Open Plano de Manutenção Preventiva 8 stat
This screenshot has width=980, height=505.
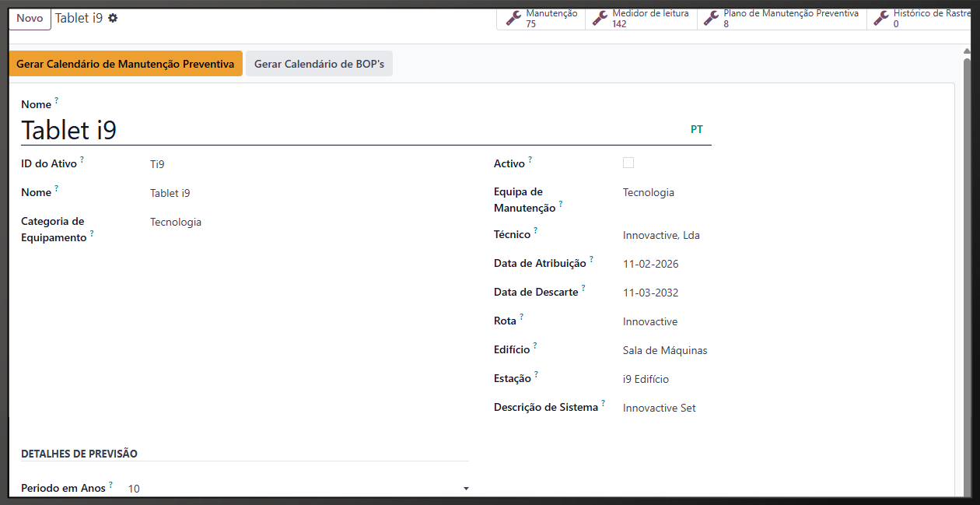[x=782, y=19]
